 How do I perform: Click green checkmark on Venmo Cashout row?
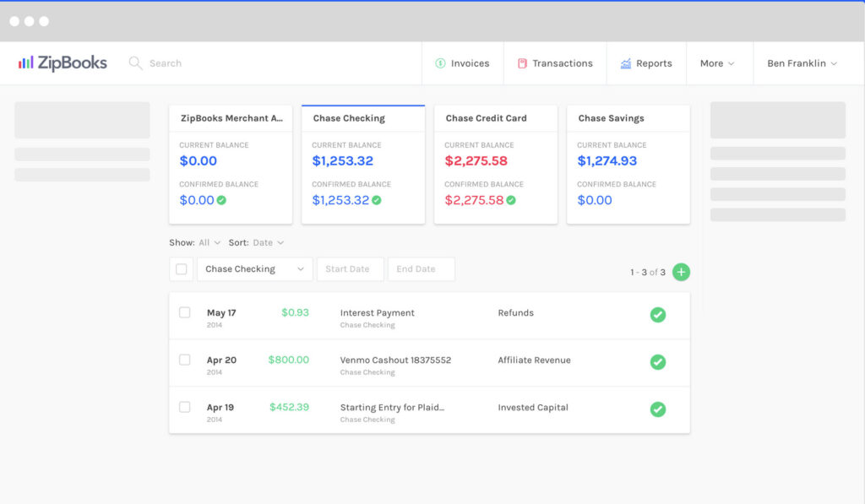tap(657, 362)
